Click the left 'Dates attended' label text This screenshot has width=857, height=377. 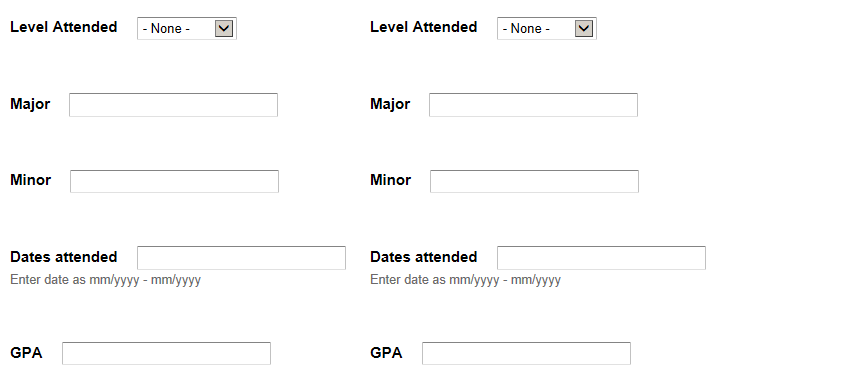tap(63, 257)
